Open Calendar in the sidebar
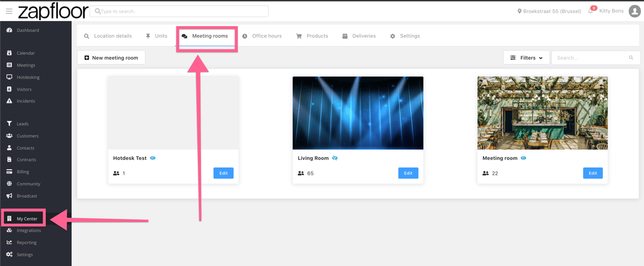 [26, 53]
